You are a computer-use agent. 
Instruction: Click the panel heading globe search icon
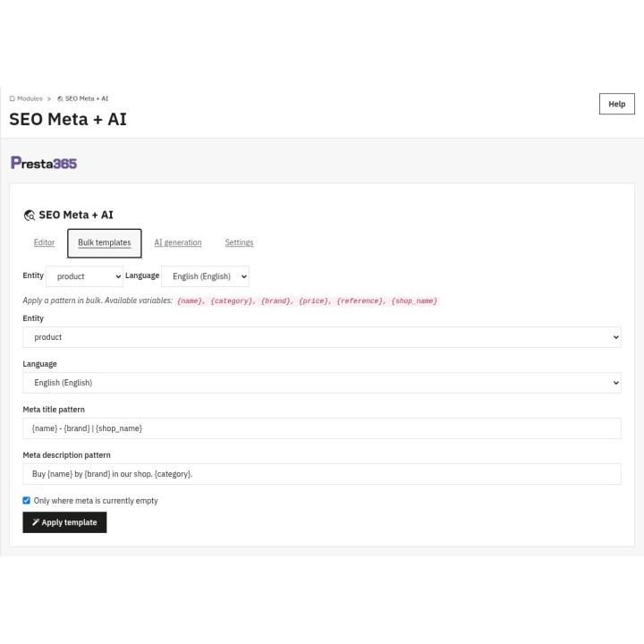point(30,216)
